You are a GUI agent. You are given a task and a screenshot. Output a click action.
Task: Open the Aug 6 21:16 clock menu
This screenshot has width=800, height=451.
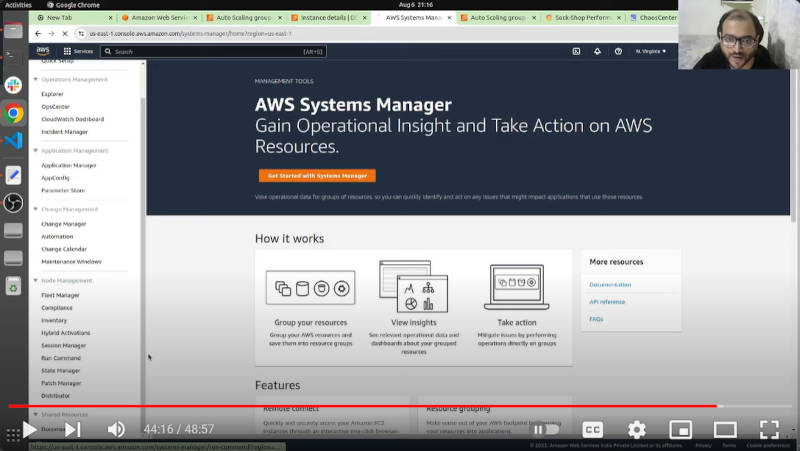415,5
